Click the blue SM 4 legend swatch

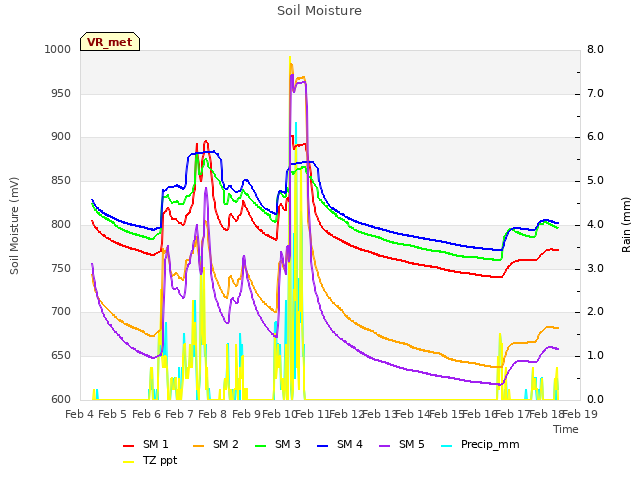pos(323,446)
